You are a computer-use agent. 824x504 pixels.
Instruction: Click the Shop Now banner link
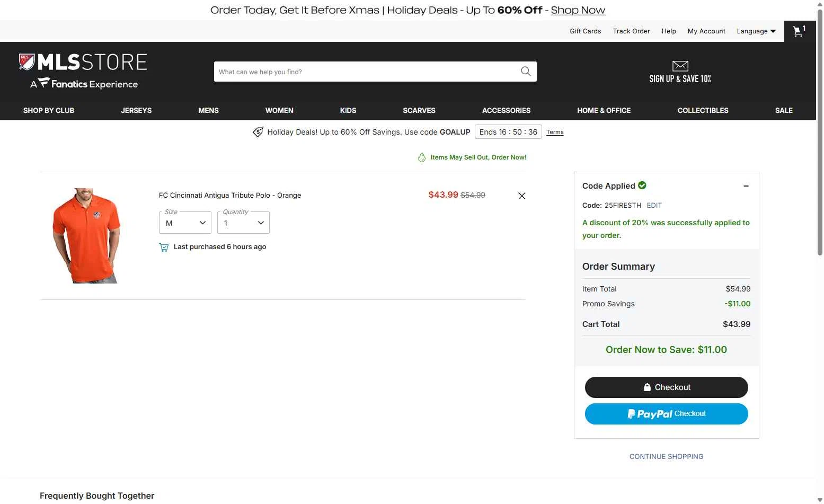(578, 10)
